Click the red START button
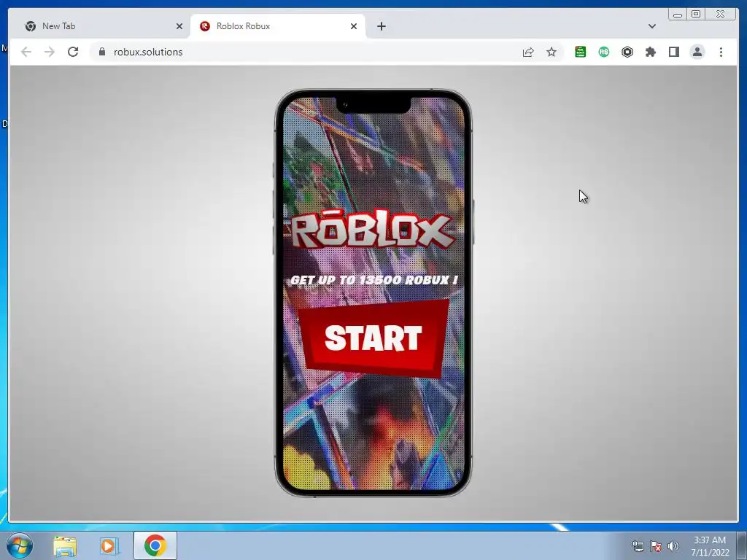The width and height of the screenshot is (747, 560). point(373,338)
